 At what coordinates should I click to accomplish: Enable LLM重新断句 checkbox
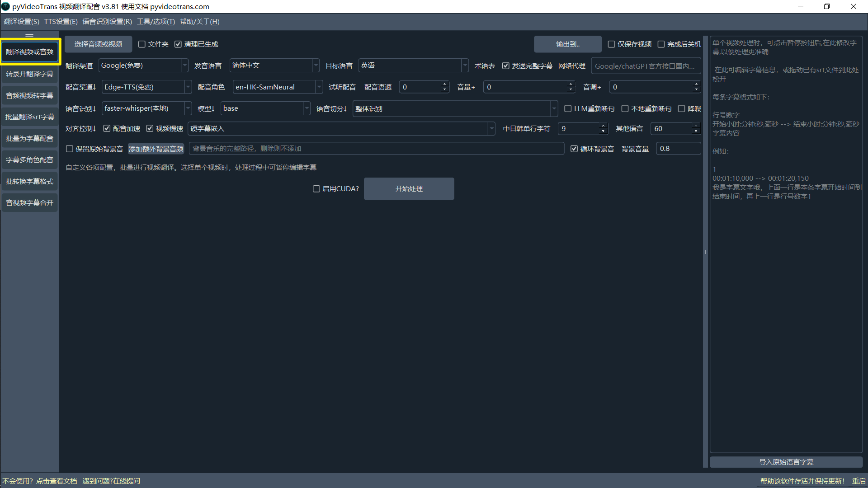(568, 108)
